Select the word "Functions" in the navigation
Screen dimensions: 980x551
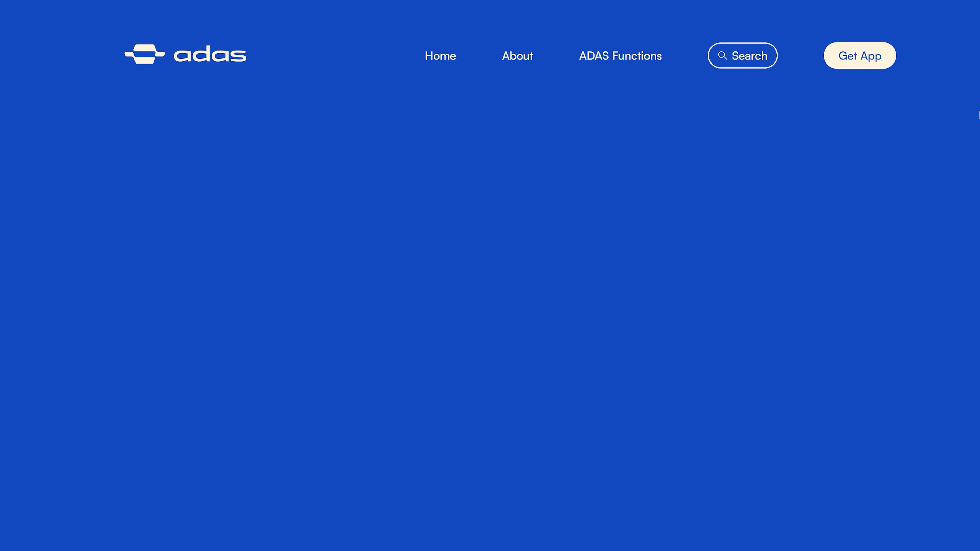coord(637,56)
